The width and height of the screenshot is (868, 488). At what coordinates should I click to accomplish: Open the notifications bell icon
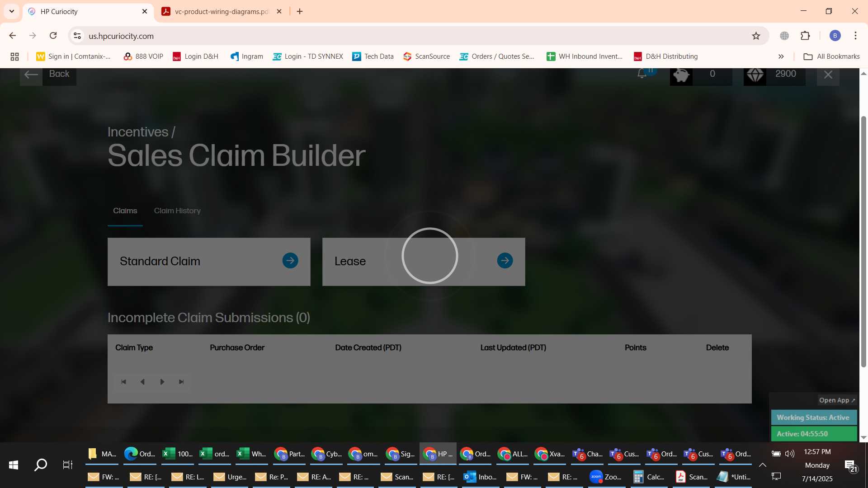(642, 74)
